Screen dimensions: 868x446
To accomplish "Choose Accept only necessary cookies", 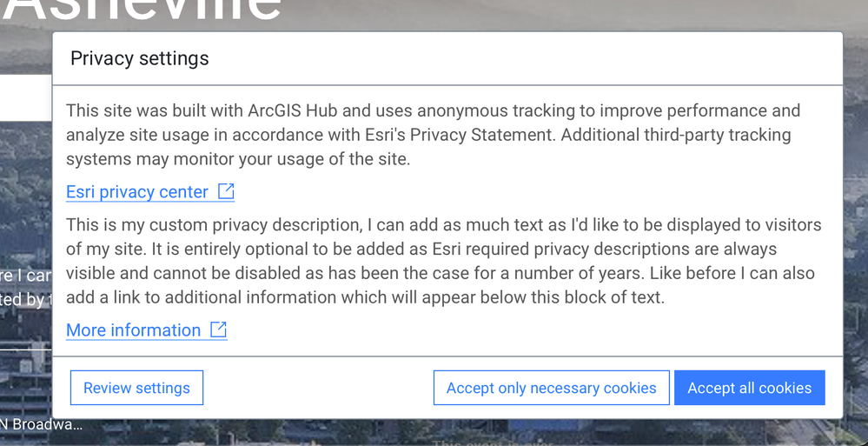I will pos(551,388).
